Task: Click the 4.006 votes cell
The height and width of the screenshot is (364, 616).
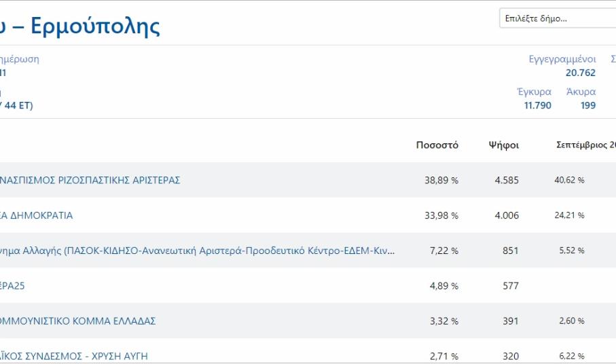Action: point(506,215)
